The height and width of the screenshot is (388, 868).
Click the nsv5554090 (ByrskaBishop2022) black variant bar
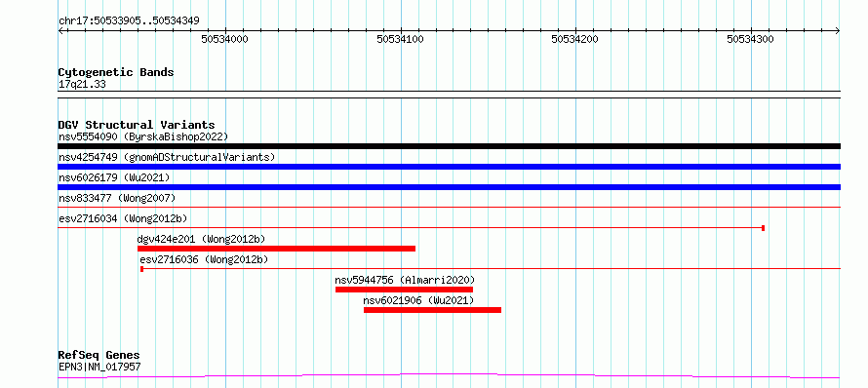click(449, 146)
